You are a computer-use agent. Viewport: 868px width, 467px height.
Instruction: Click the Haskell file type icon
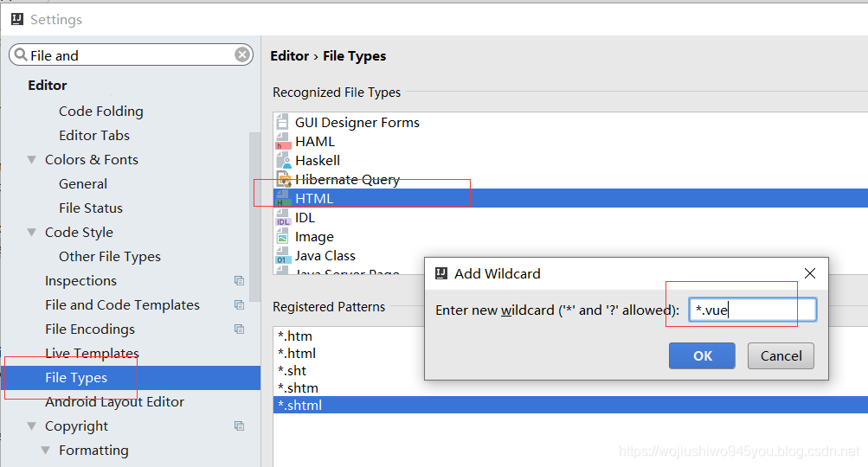[283, 161]
